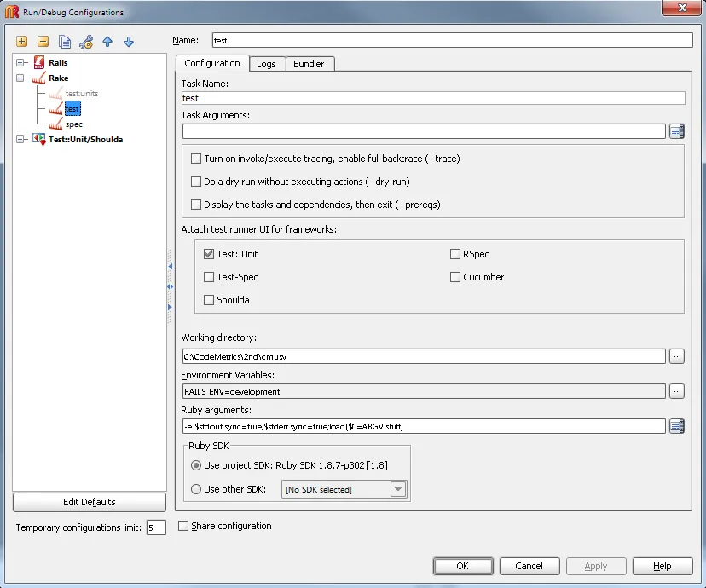Expand the Rails tree node
Viewport: 706px width, 588px height.
pyautogui.click(x=20, y=62)
